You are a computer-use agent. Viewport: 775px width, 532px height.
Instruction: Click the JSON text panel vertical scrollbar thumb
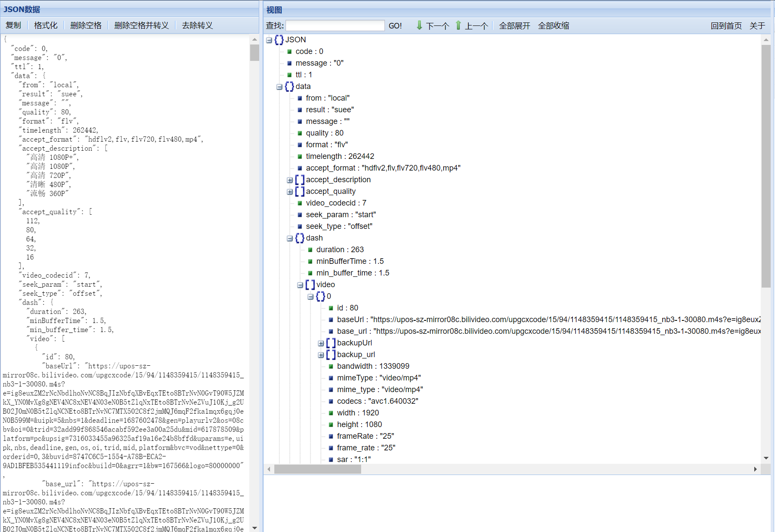pyautogui.click(x=254, y=52)
